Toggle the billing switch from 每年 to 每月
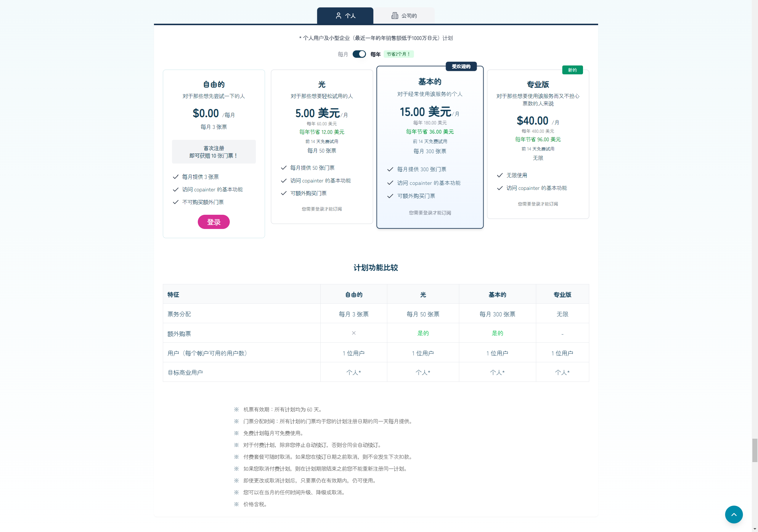This screenshot has width=758, height=532. (x=359, y=54)
